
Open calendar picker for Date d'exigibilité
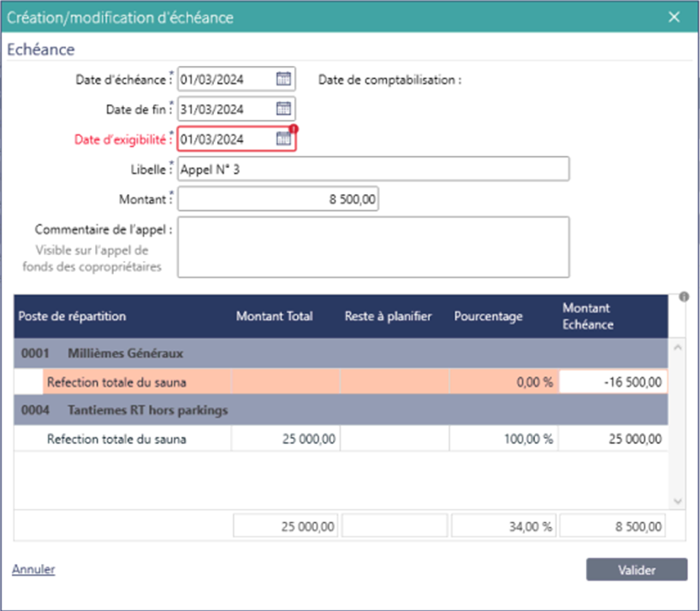tap(283, 139)
